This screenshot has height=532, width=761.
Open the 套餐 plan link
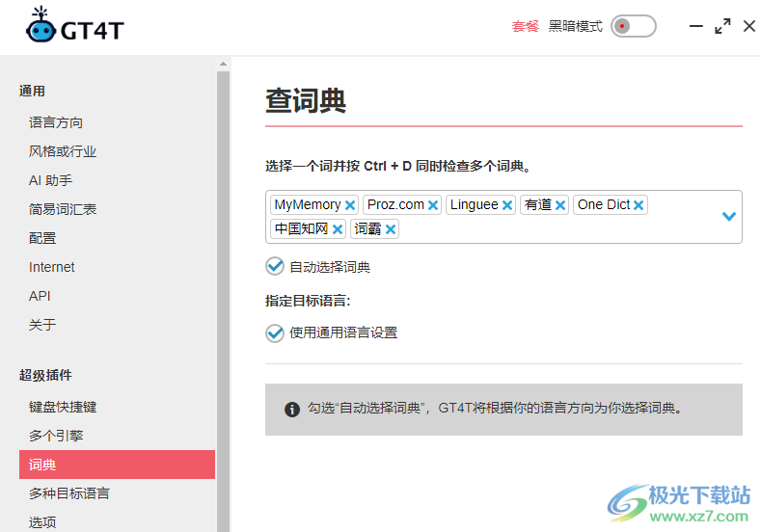[525, 26]
